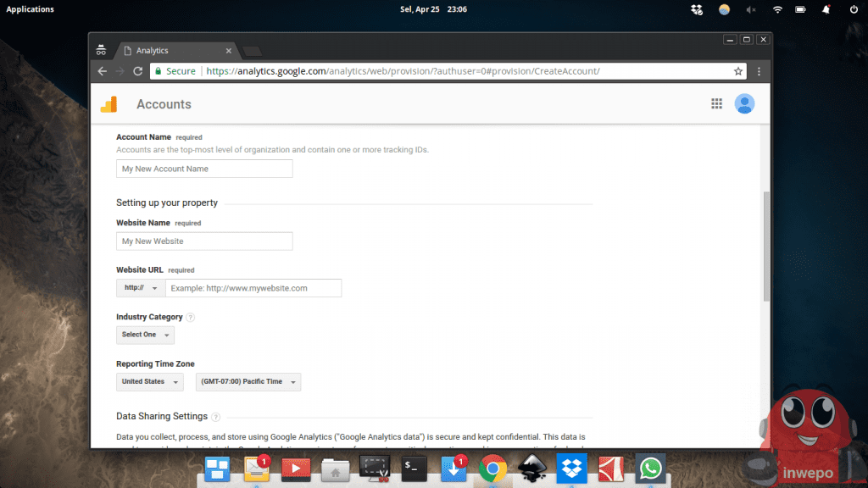The image size is (868, 488).
Task: Click the Google Analytics logo
Action: [x=109, y=104]
